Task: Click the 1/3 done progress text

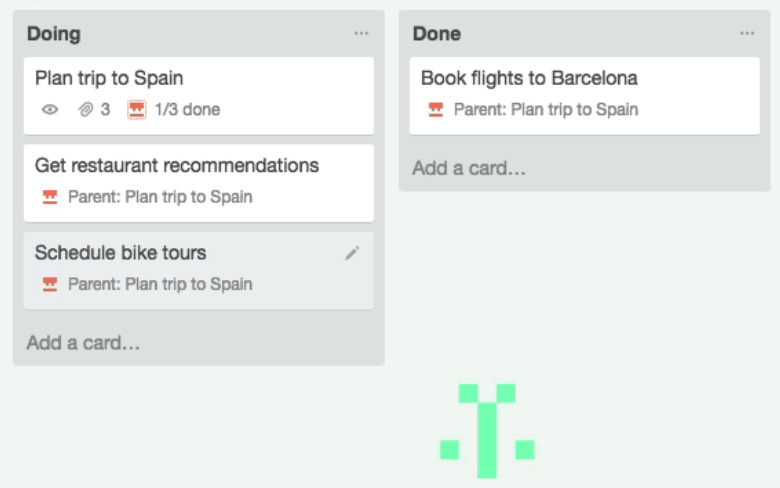Action: tap(188, 110)
